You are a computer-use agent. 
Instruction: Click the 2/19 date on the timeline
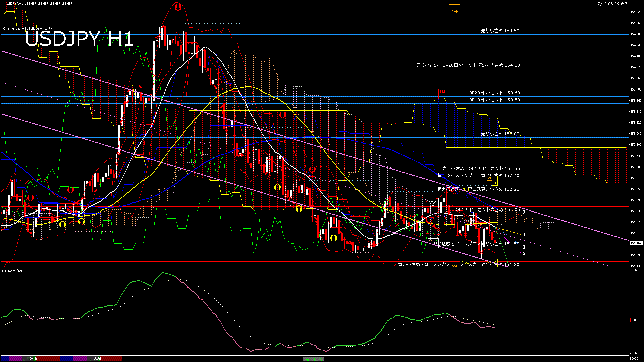[33, 359]
